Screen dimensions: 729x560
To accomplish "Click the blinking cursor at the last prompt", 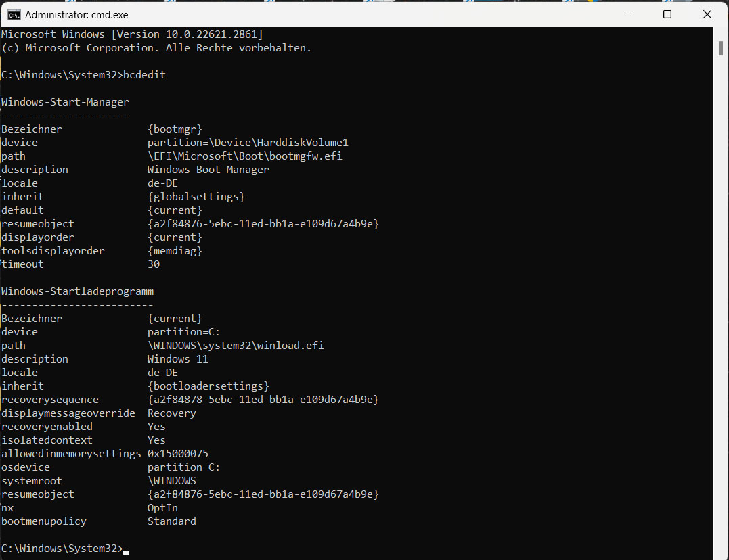I will click(x=127, y=551).
